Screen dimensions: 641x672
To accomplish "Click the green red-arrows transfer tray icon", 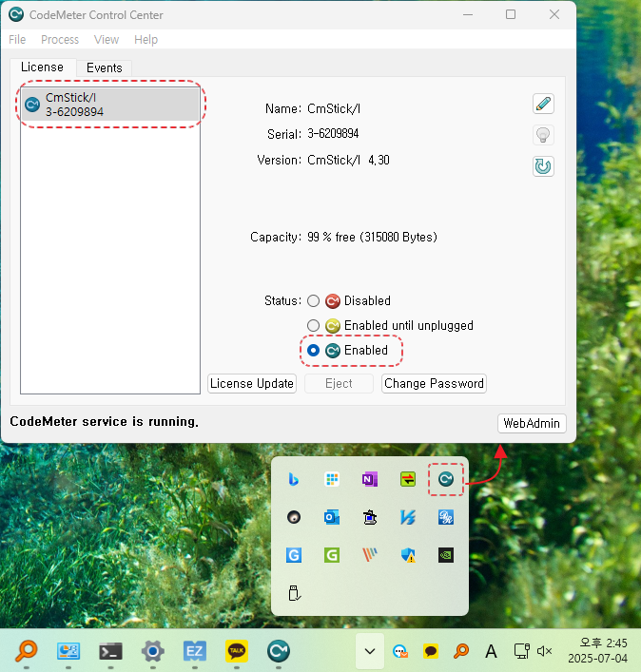I will click(408, 479).
